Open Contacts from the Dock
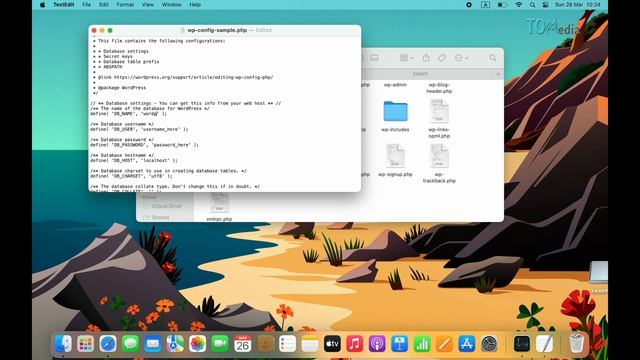The image size is (640, 360). click(265, 344)
